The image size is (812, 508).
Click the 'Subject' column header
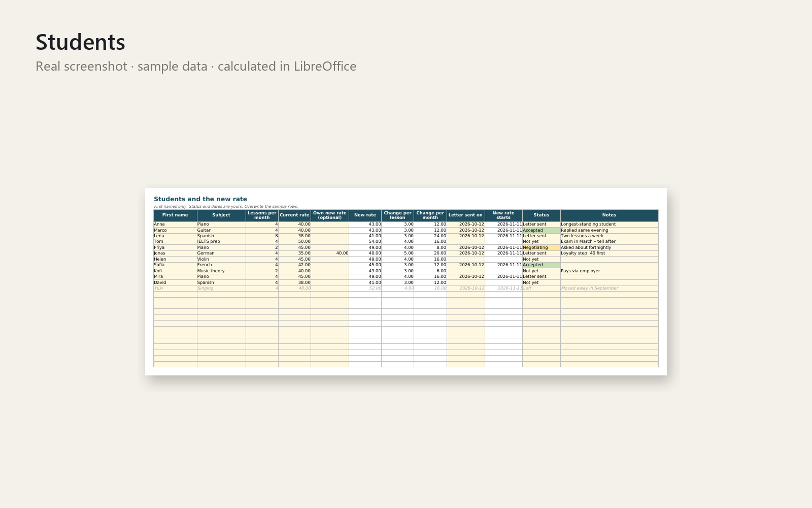pos(221,215)
